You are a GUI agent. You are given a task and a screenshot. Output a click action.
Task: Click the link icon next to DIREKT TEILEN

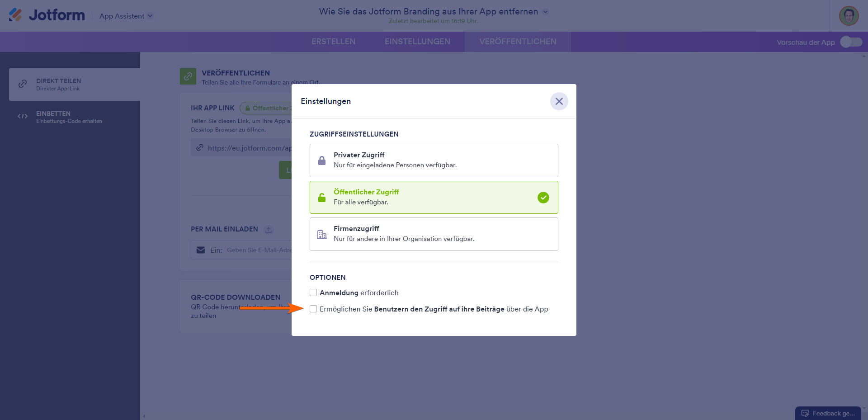tap(23, 84)
